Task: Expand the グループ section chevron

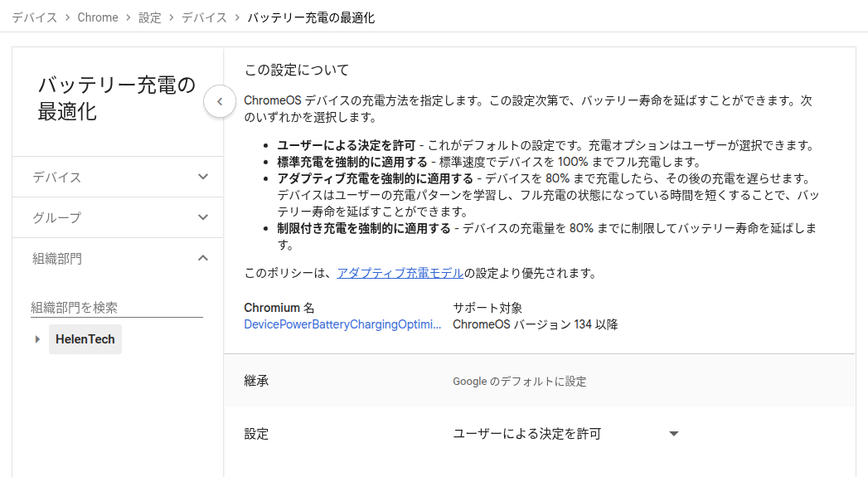Action: (x=203, y=217)
